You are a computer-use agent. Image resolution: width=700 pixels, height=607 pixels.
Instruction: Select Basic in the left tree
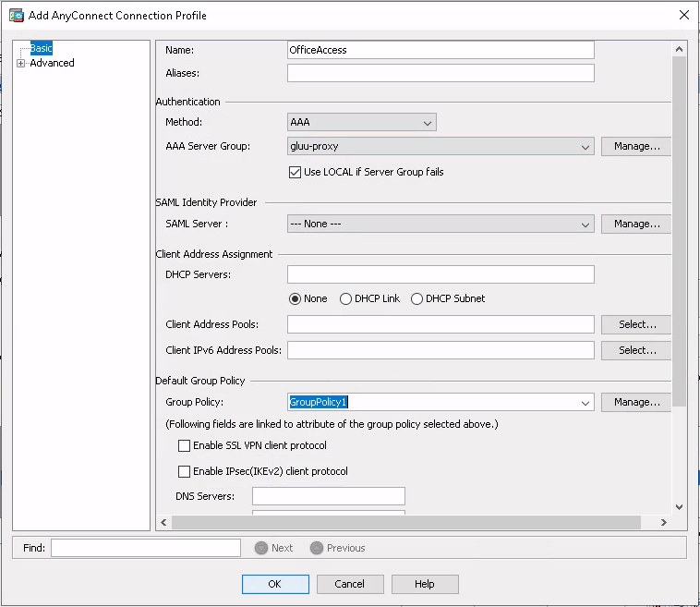point(41,48)
